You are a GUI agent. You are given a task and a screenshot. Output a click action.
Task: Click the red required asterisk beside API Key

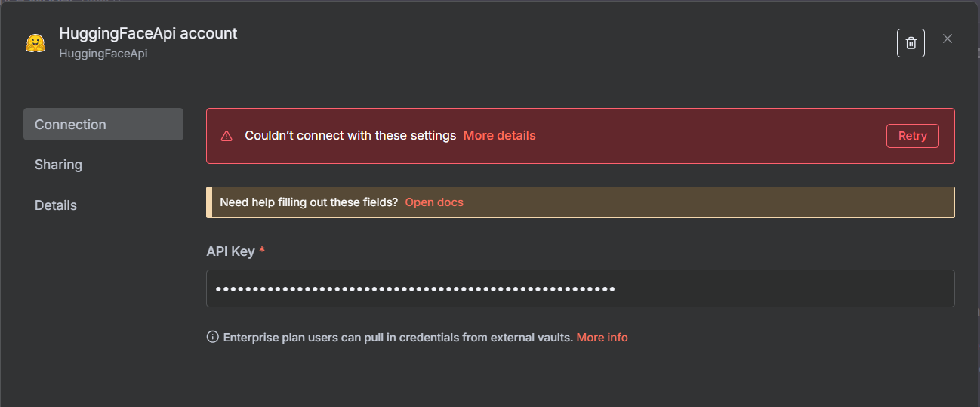262,251
